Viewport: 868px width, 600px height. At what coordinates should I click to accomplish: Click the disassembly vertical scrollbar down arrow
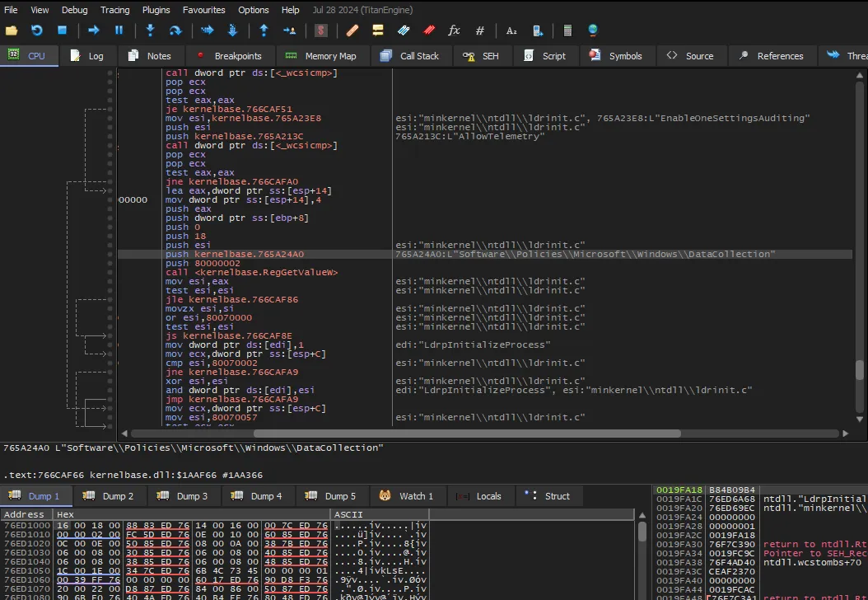[x=860, y=420]
